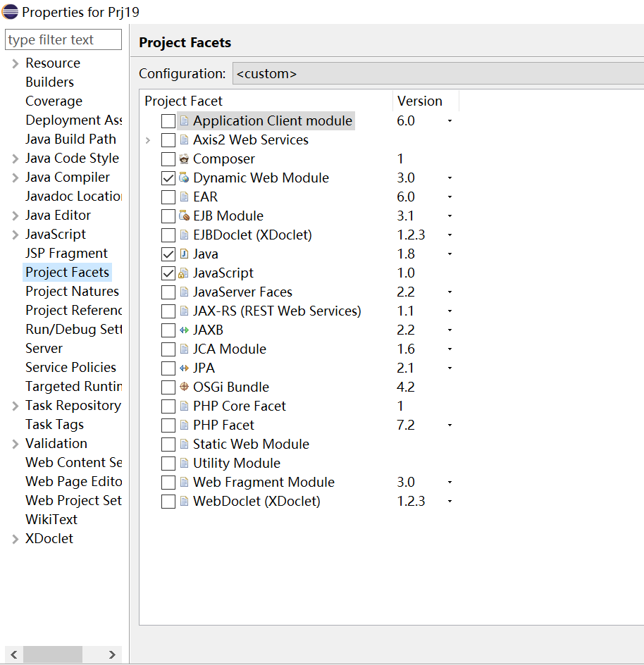Image resolution: width=644 pixels, height=665 pixels.
Task: Open the Configuration combo box
Action: 438,73
